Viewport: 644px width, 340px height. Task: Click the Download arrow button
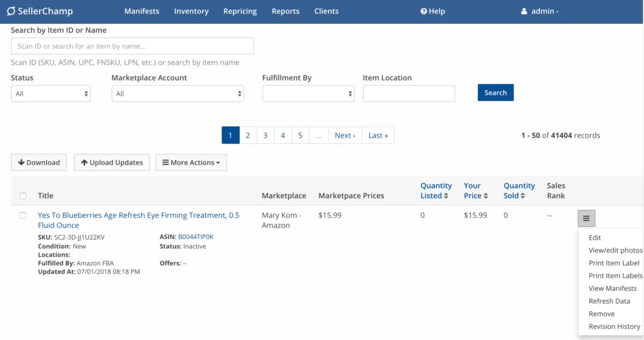tap(39, 162)
